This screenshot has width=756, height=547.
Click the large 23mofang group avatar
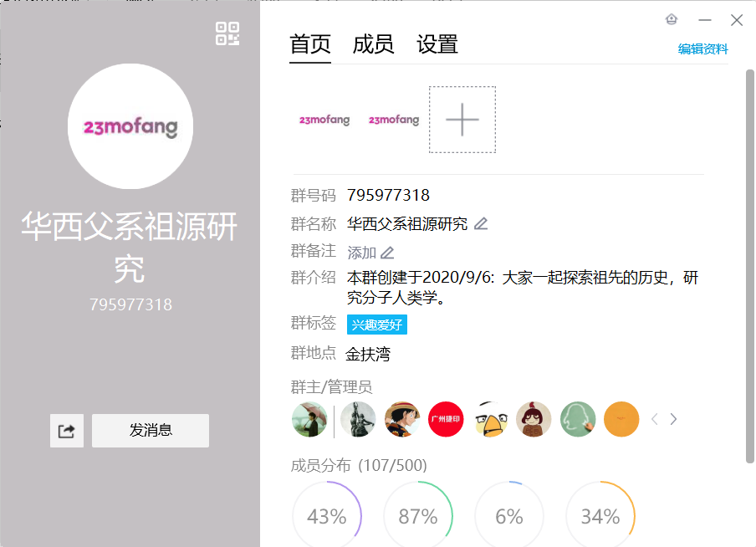click(x=130, y=127)
